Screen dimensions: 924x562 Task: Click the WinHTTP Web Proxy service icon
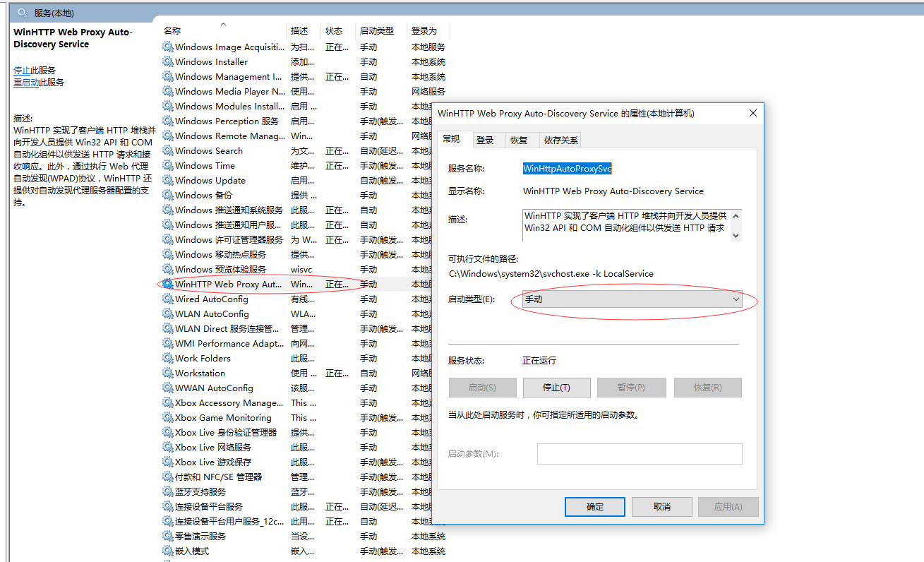167,284
